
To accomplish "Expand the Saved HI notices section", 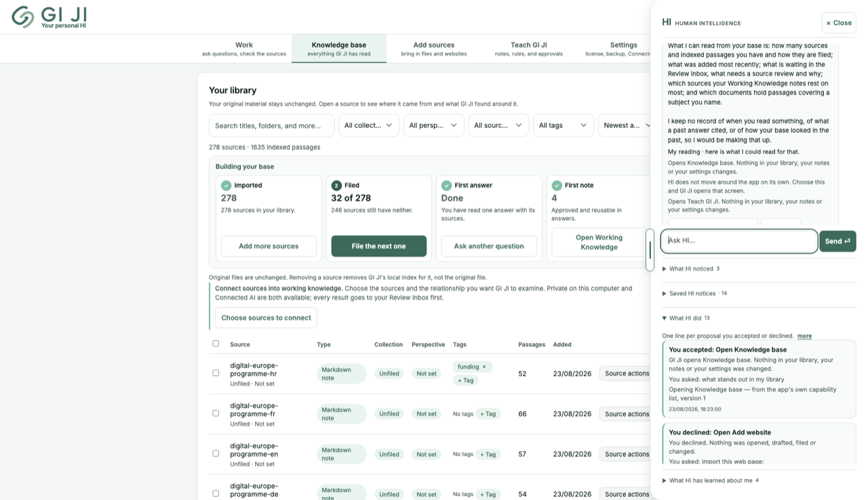I will (694, 293).
